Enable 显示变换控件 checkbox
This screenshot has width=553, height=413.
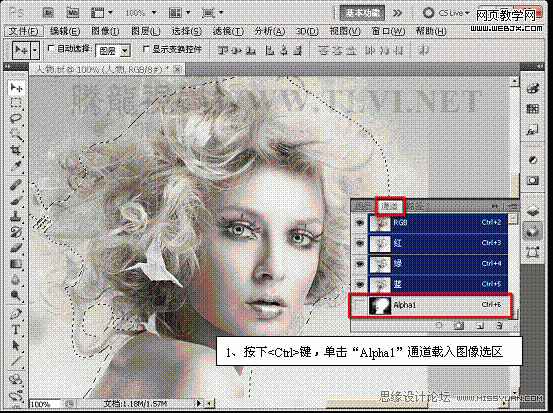(146, 49)
